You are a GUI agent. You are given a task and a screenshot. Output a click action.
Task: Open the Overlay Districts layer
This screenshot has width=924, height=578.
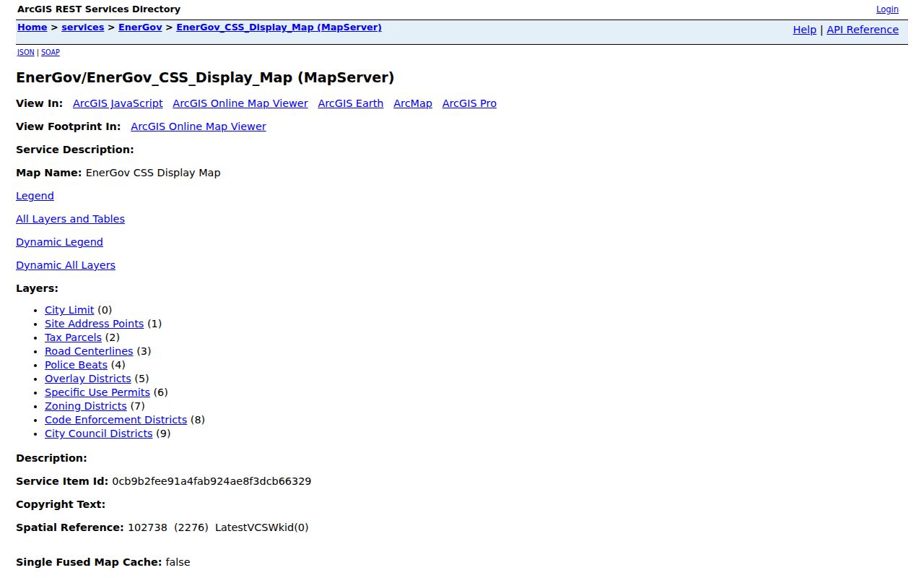point(88,379)
